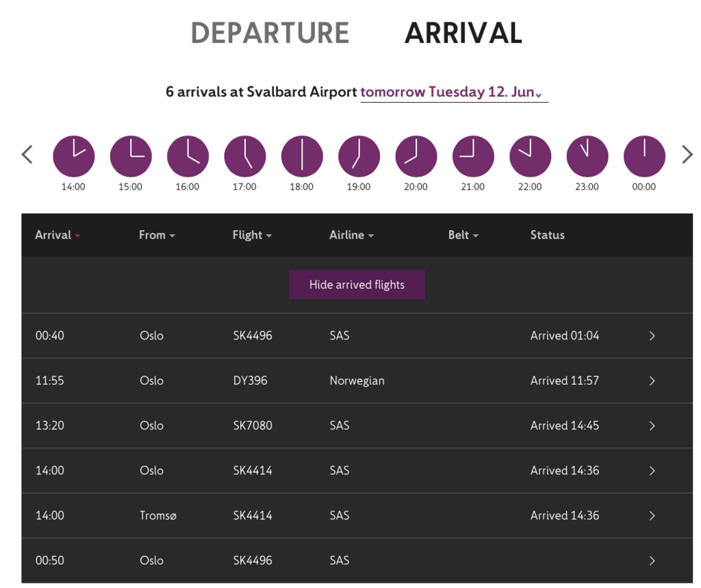
Task: Select the 23:00 clock icon
Action: point(587,156)
